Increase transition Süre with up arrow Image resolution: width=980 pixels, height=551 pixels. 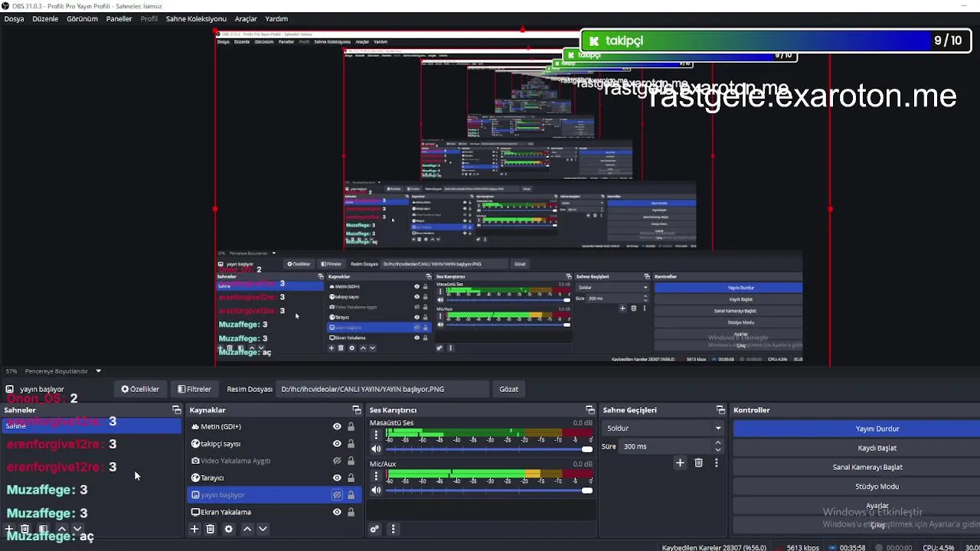click(718, 442)
